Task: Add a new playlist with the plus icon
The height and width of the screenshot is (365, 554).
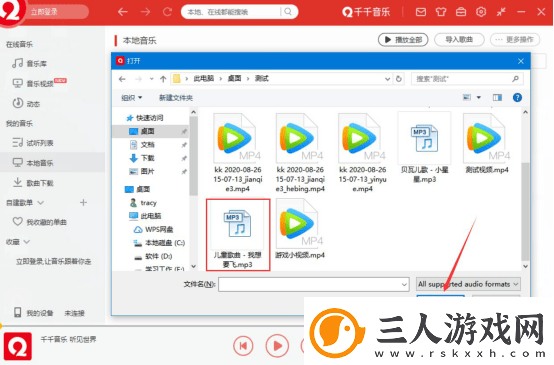Action: [x=83, y=202]
